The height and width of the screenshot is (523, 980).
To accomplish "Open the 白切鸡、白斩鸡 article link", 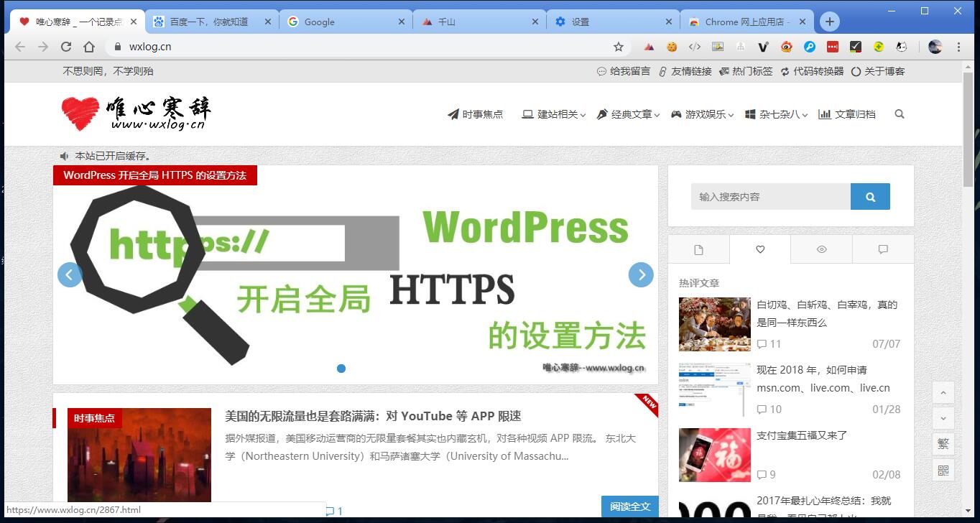I will click(x=827, y=313).
